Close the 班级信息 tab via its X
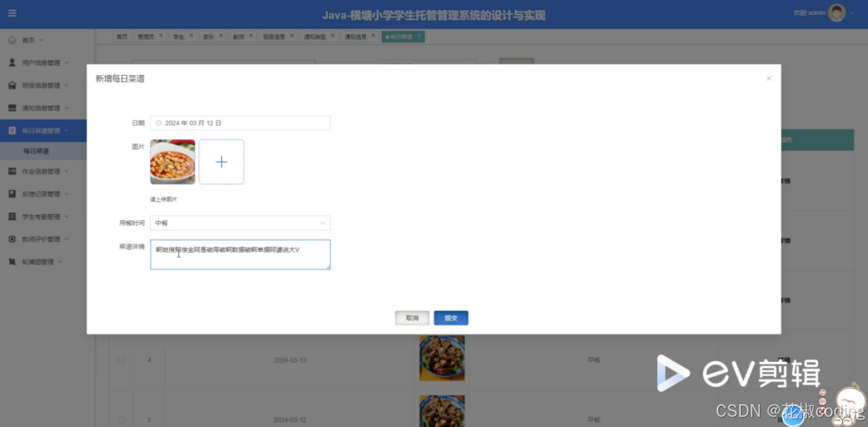Image resolution: width=868 pixels, height=427 pixels. pyautogui.click(x=292, y=35)
